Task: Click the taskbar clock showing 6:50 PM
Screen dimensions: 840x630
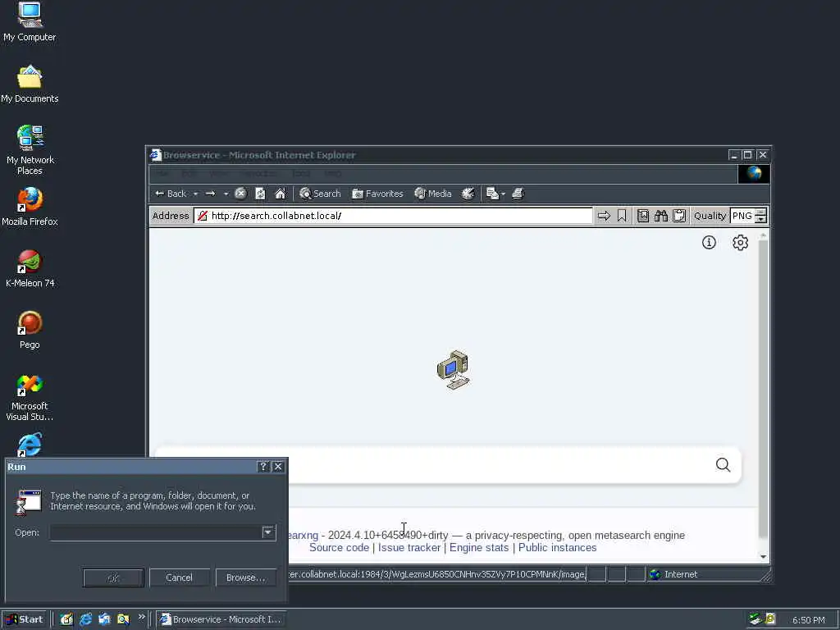Action: pos(808,620)
